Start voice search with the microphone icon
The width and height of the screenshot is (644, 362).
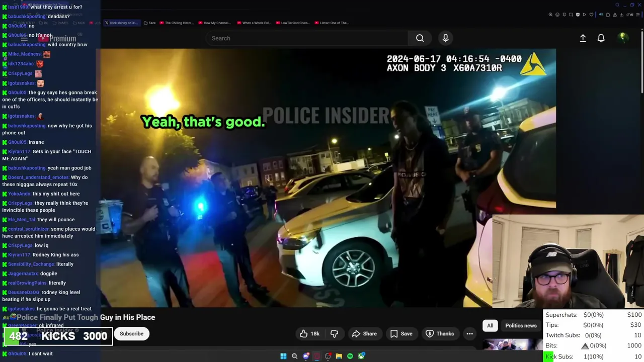[445, 38]
